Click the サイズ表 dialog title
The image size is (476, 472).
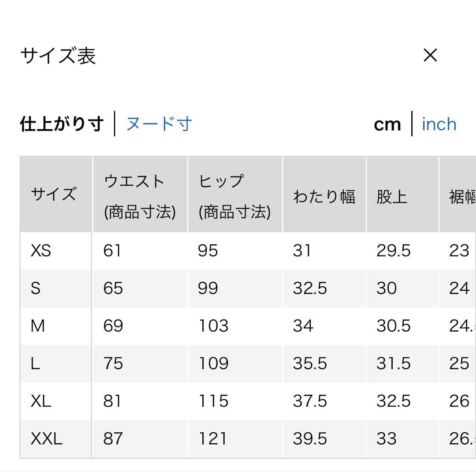click(x=58, y=56)
